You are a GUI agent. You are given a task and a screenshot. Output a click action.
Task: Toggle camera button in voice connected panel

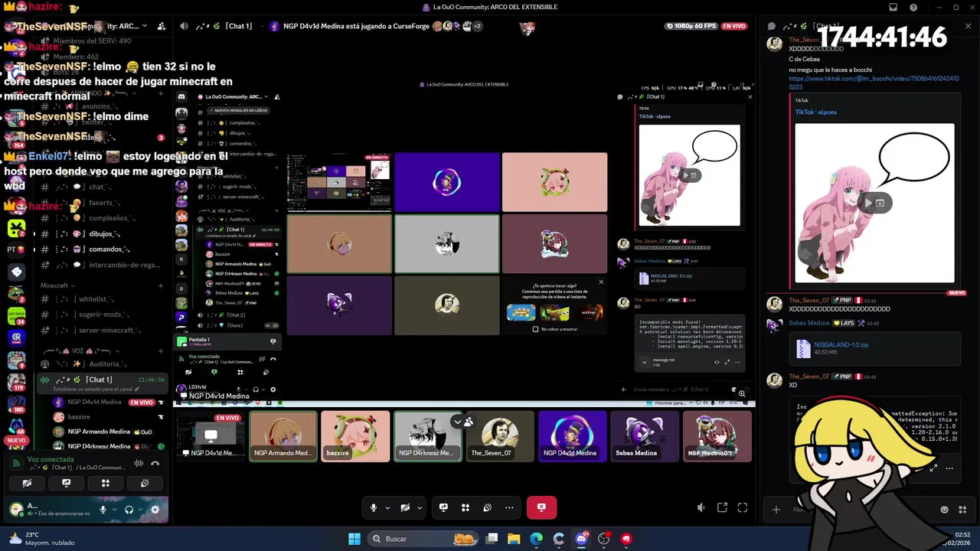click(27, 483)
